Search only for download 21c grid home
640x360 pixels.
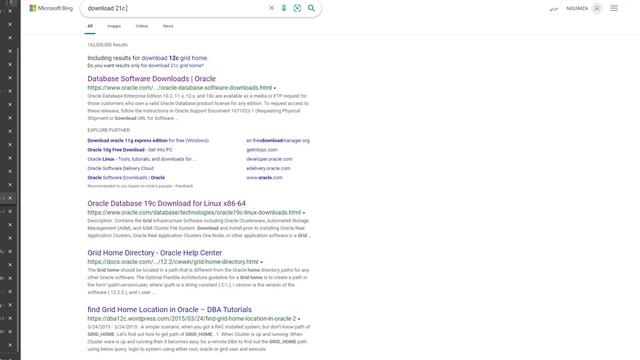tap(176, 65)
